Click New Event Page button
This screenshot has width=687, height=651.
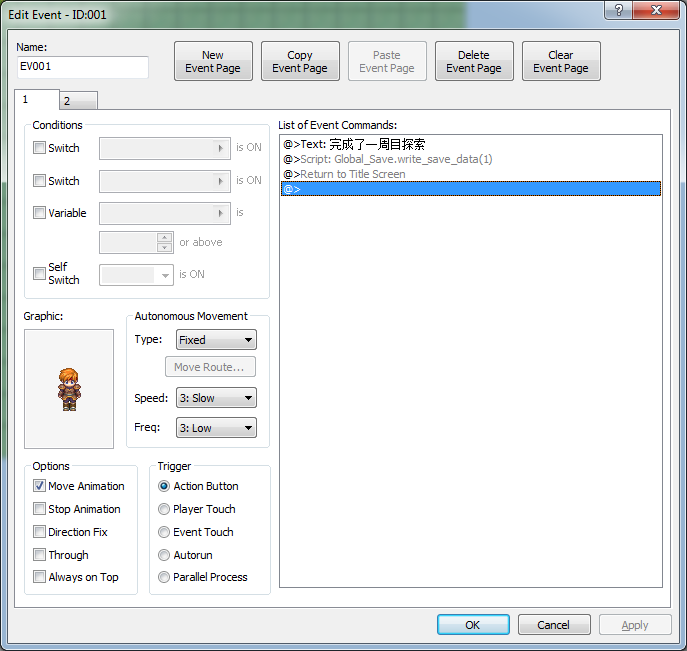pos(213,61)
